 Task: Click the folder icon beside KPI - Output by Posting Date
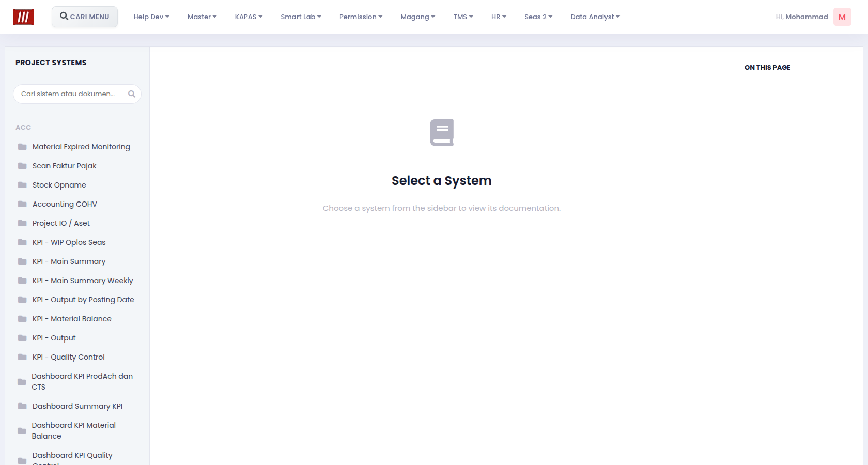point(22,300)
